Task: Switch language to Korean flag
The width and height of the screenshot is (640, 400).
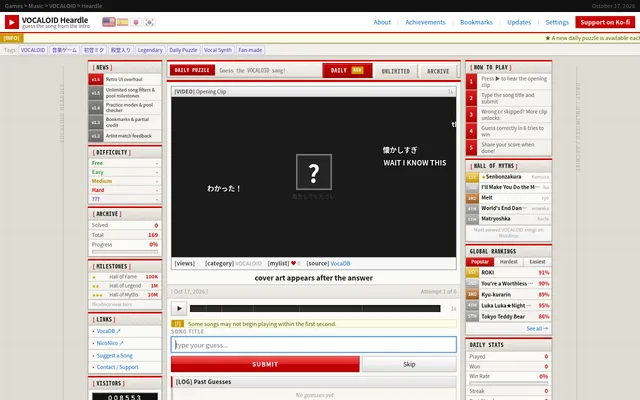Action: 150,22
